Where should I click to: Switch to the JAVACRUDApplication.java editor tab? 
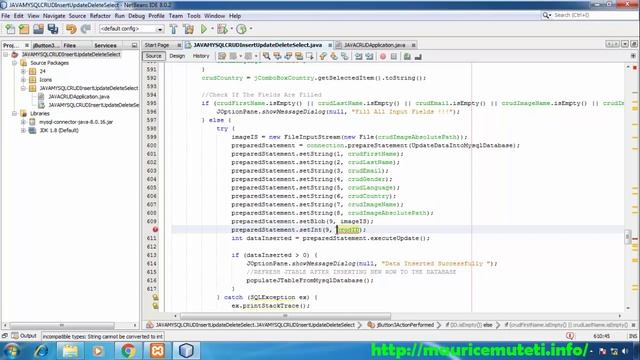[x=374, y=45]
